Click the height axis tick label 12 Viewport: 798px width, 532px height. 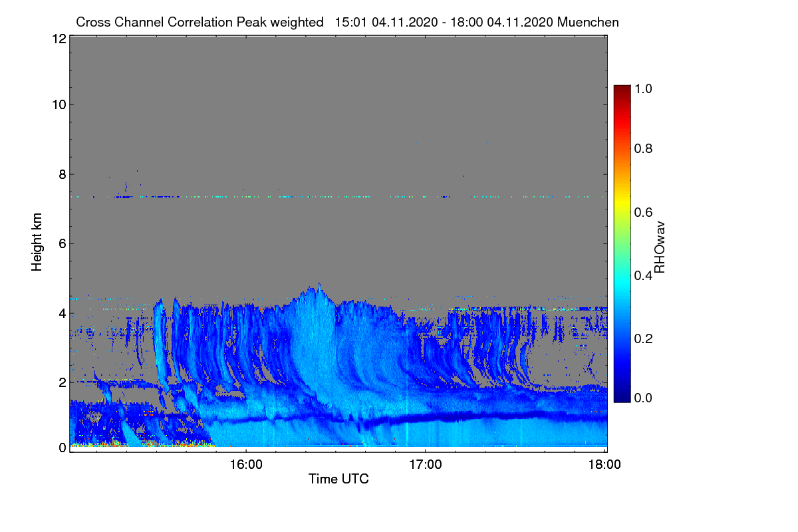click(59, 39)
